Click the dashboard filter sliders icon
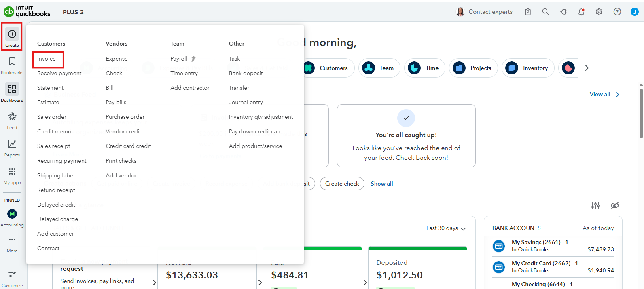The height and width of the screenshot is (289, 644). pyautogui.click(x=595, y=205)
